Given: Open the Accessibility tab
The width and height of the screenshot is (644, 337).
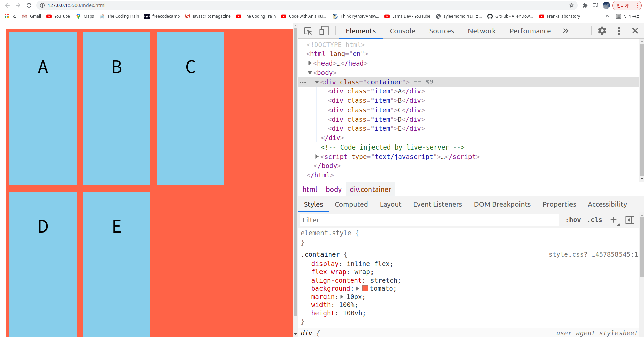Looking at the screenshot, I should point(607,204).
